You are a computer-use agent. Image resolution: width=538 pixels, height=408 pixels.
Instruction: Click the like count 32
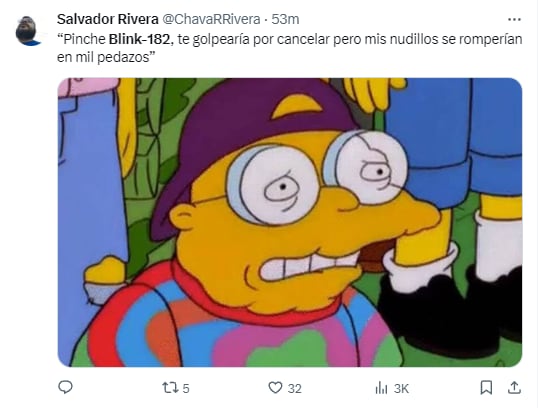click(x=294, y=389)
